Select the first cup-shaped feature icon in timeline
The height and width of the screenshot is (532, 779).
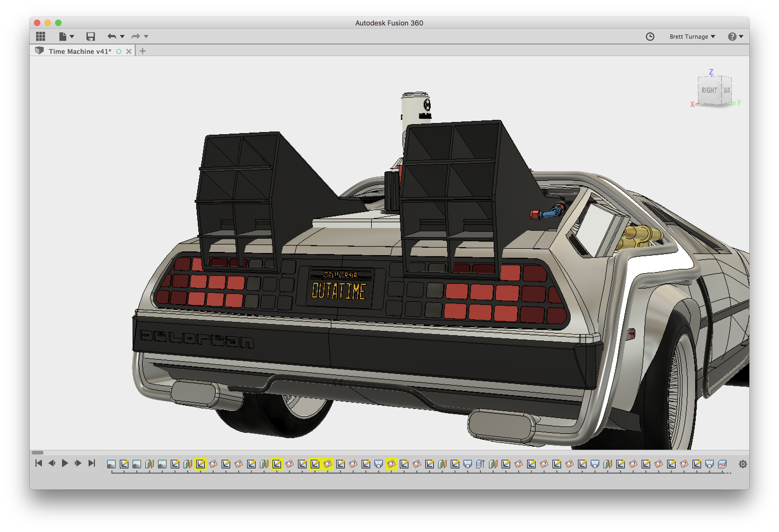(x=378, y=464)
